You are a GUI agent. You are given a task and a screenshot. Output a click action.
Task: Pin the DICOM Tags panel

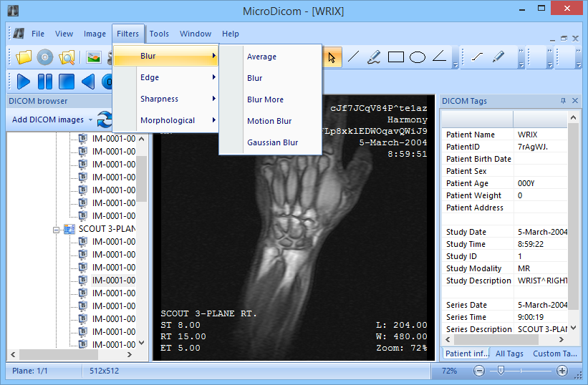click(563, 101)
